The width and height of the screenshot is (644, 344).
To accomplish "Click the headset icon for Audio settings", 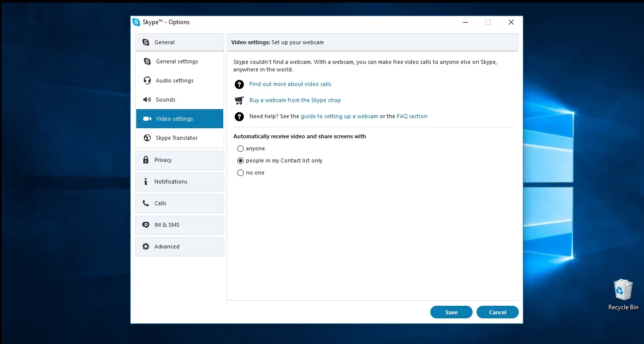I will [x=147, y=80].
